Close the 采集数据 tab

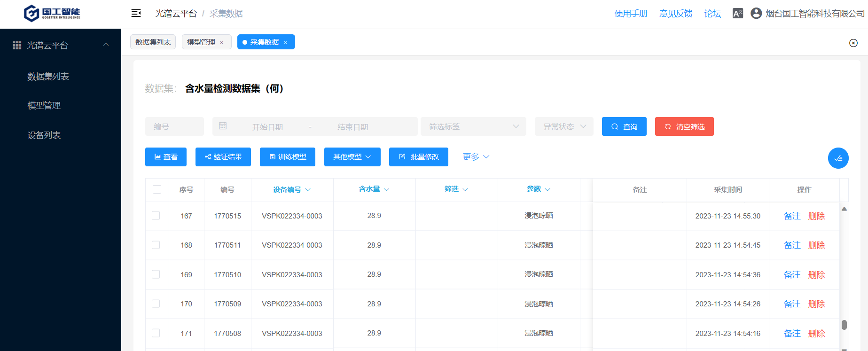point(286,43)
